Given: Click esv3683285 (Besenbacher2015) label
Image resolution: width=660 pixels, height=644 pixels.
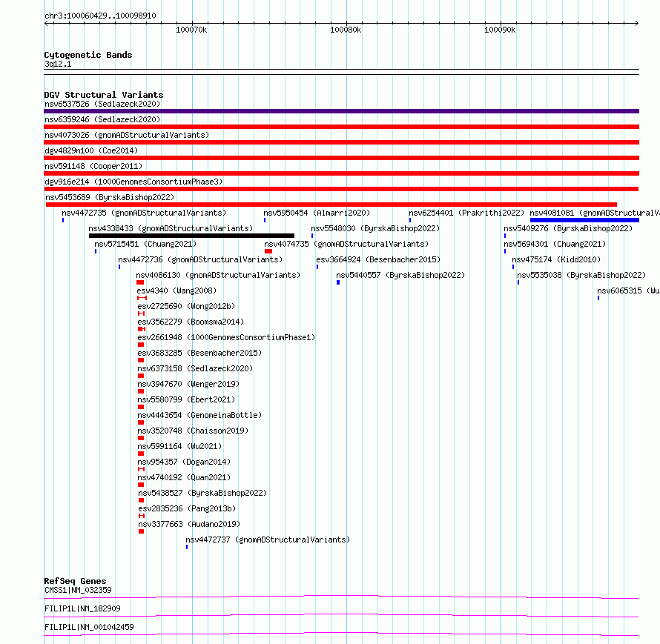Looking at the screenshot, I should 199,353.
